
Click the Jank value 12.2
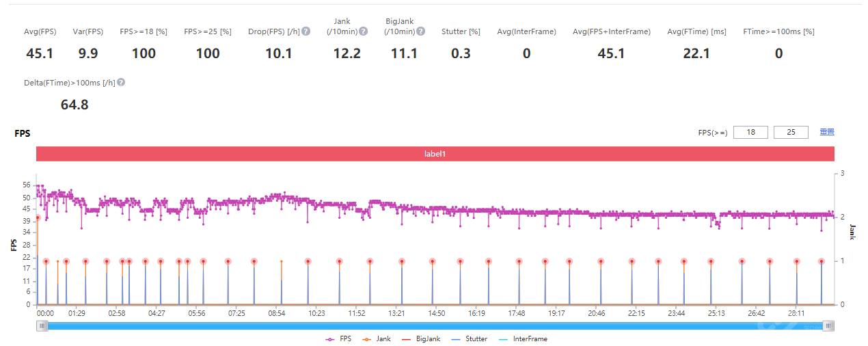tap(347, 53)
